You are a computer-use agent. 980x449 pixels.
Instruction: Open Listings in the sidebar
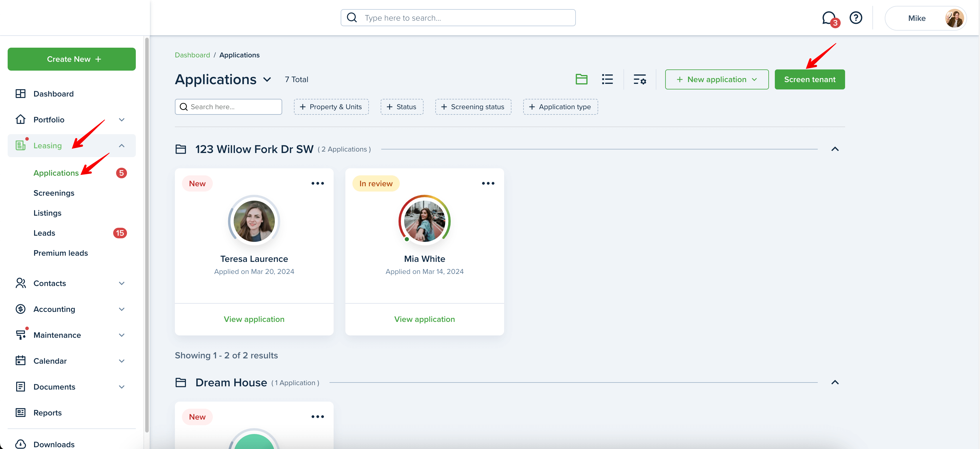(x=47, y=213)
